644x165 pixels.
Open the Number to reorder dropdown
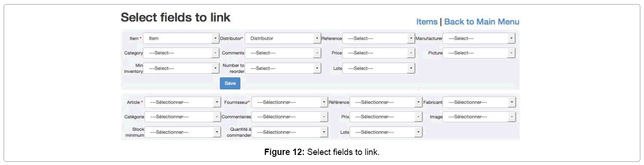pos(283,68)
